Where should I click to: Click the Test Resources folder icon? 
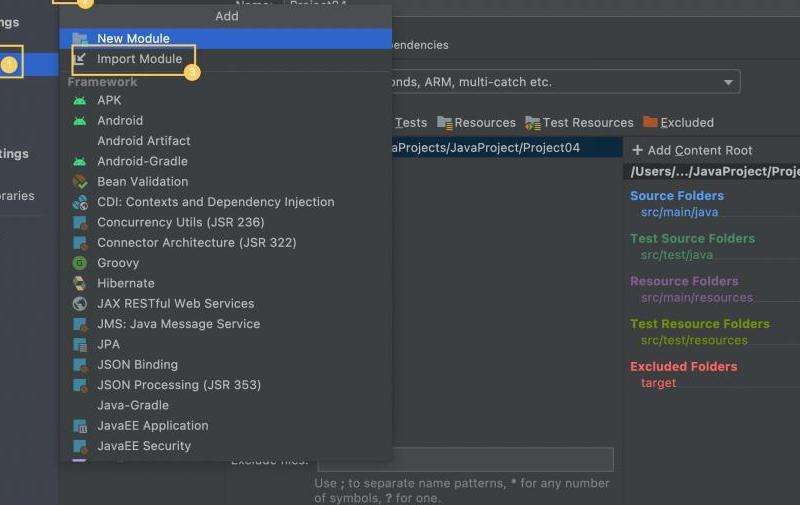(x=533, y=123)
